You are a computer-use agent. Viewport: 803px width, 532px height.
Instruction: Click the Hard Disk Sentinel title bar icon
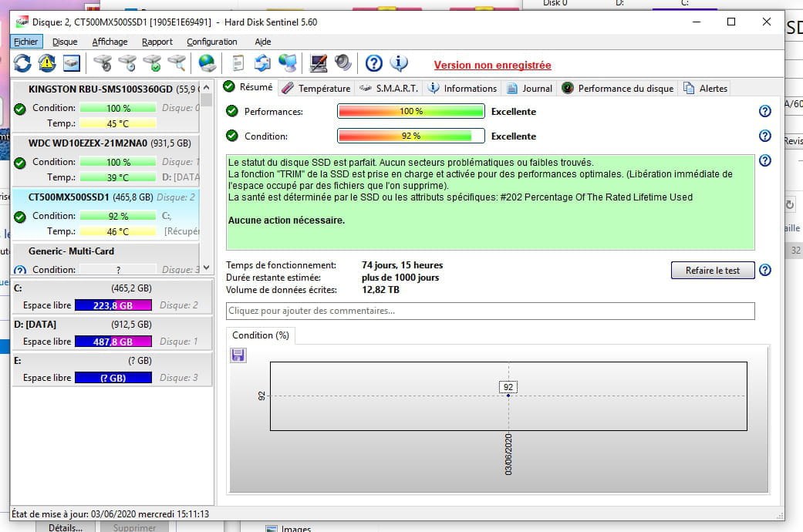[22, 22]
